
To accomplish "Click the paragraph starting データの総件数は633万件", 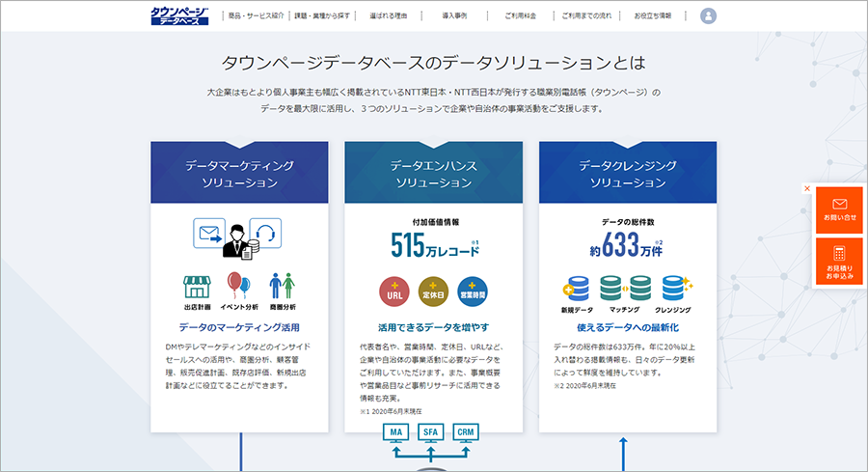I will click(624, 359).
